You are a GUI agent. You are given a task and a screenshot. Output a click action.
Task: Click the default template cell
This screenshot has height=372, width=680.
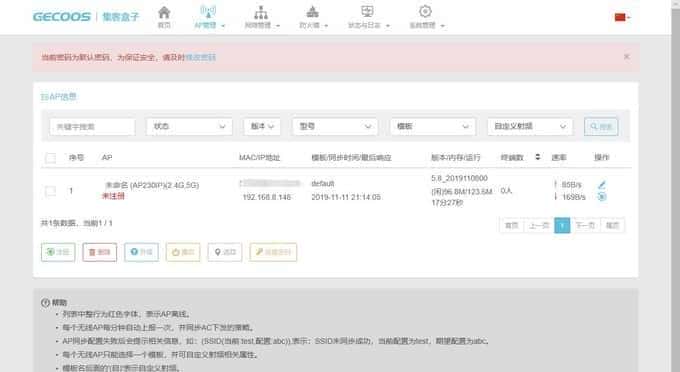pyautogui.click(x=323, y=184)
